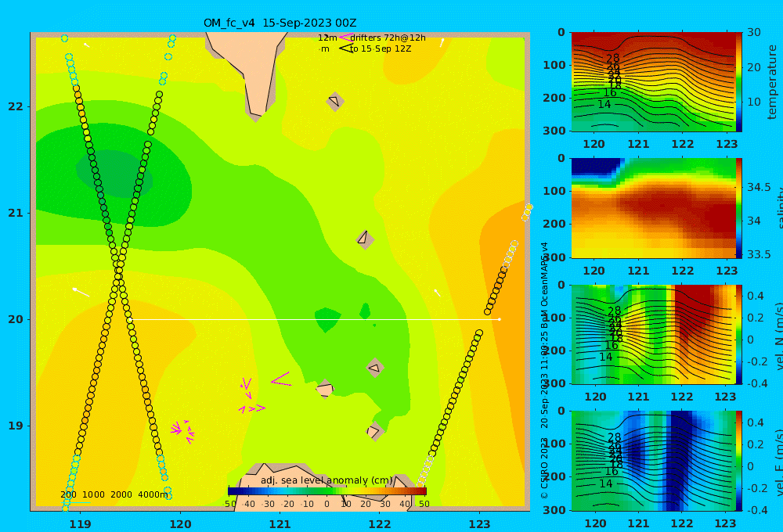The height and width of the screenshot is (532, 783).
Task: Open the vel. E cross-section panel
Action: [653, 461]
